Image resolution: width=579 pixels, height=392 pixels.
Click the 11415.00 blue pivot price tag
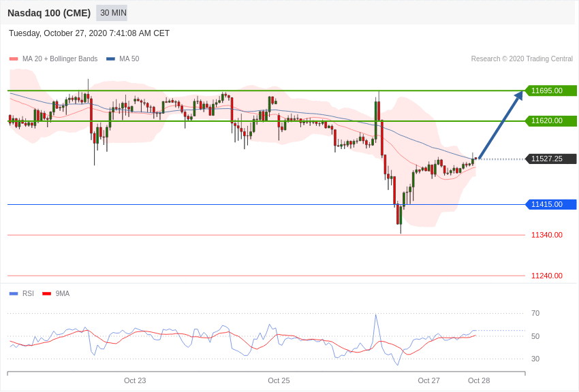click(550, 204)
